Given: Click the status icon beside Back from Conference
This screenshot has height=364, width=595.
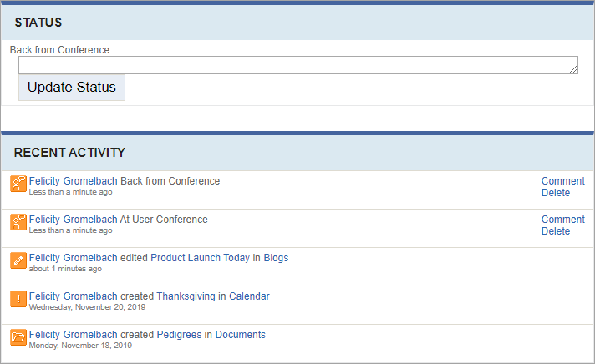Looking at the screenshot, I should coord(18,184).
